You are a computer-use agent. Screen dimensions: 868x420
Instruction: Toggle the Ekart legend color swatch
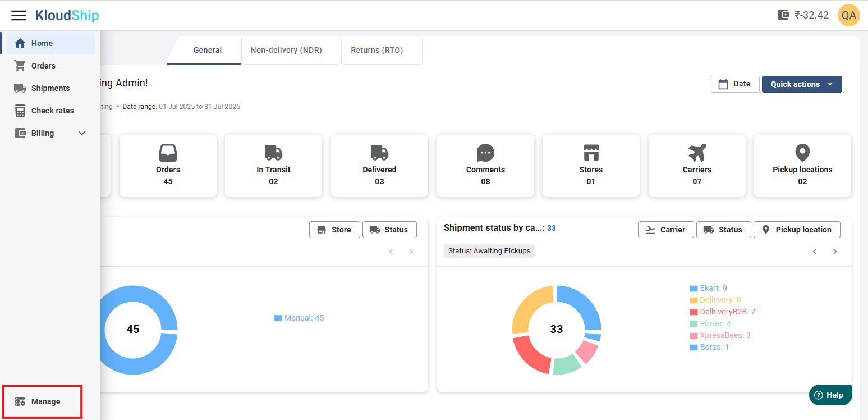click(x=694, y=289)
